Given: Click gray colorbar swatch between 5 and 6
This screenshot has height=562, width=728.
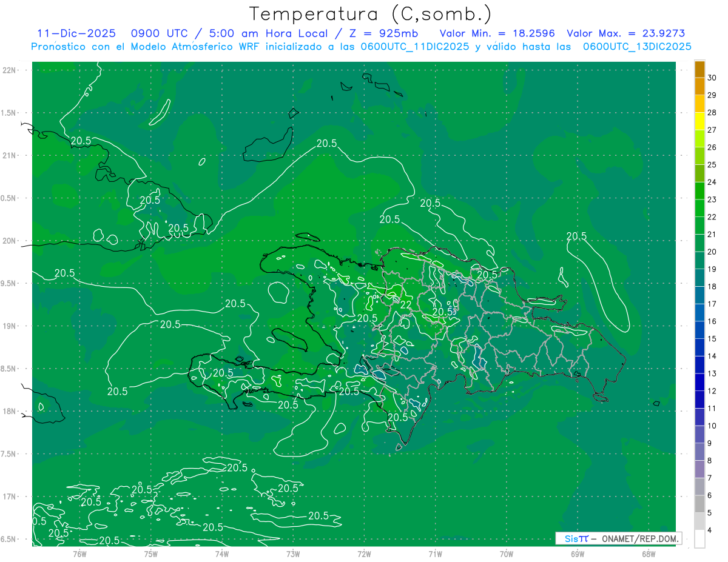Looking at the screenshot, I should tap(699, 504).
